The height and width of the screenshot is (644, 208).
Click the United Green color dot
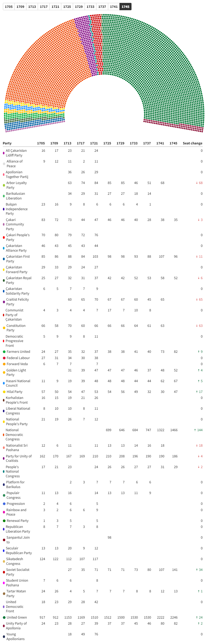(4, 617)
